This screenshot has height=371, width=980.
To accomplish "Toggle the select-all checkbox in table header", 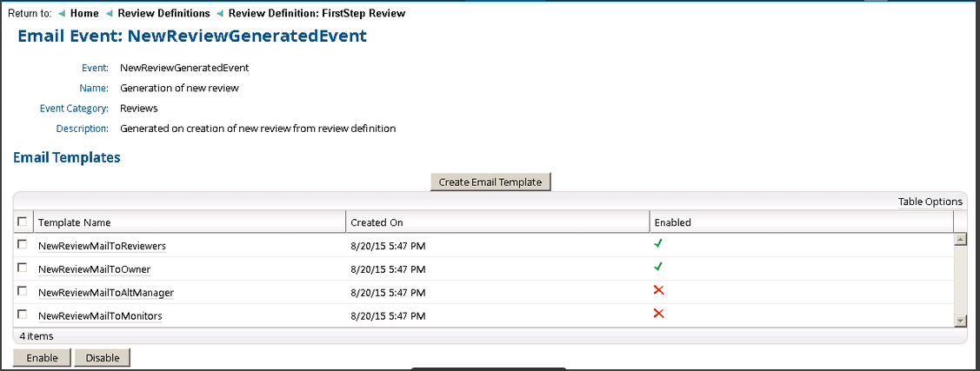I will pos(23,222).
